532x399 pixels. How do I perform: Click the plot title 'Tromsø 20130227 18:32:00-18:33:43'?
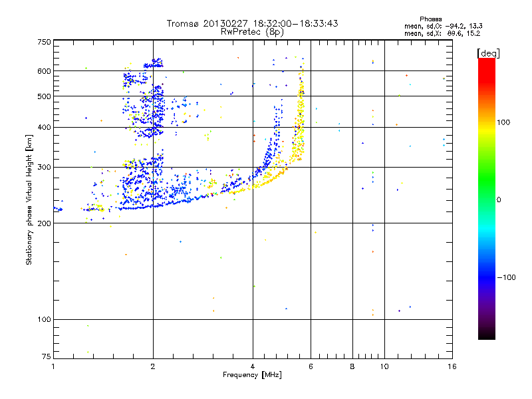coord(252,23)
